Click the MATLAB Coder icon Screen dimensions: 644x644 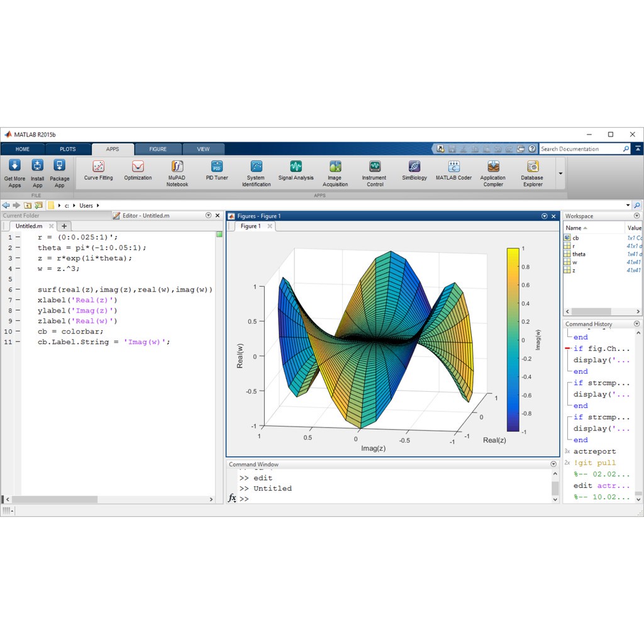point(453,167)
